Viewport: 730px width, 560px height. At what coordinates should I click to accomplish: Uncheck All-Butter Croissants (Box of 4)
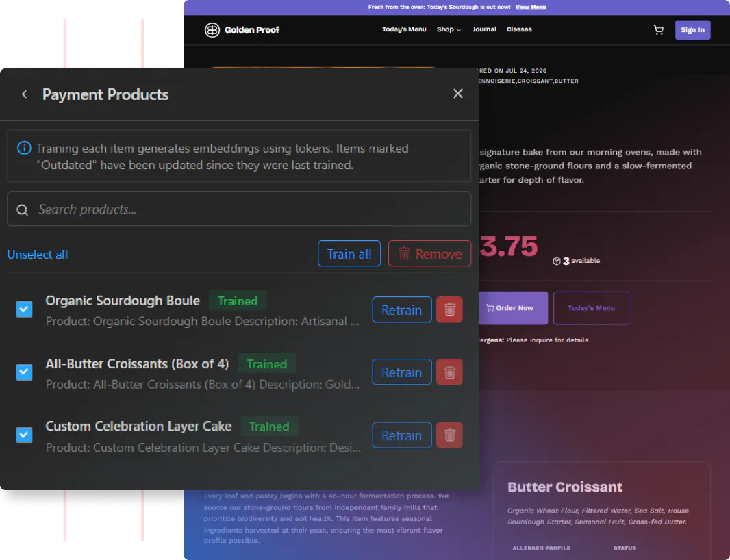pyautogui.click(x=24, y=372)
